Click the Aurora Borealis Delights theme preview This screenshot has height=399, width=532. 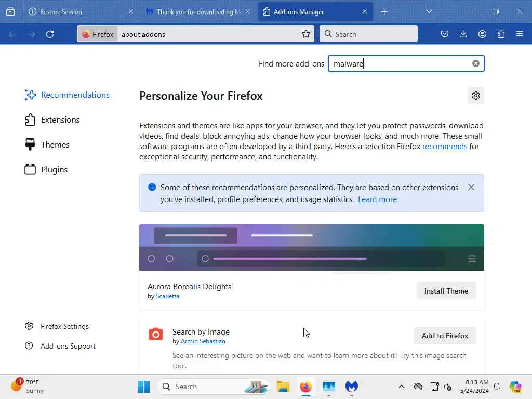312,247
